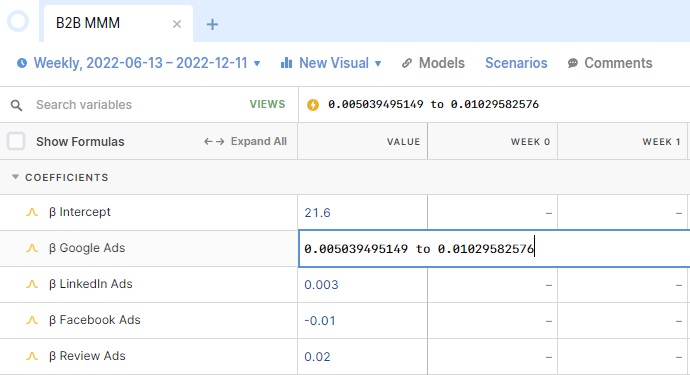Viewport: 690px width, 375px height.
Task: Click the β Intercept distribution icon
Action: tap(32, 212)
